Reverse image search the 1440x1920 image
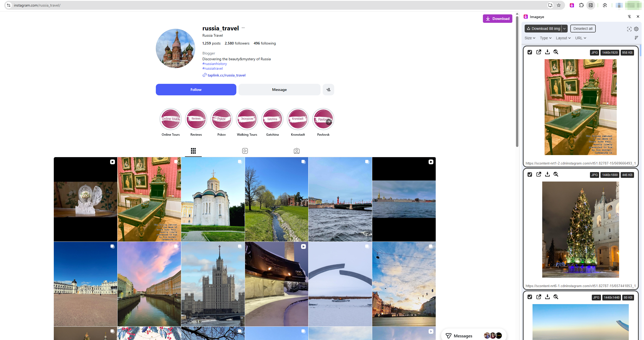This screenshot has width=644, height=340. (x=556, y=52)
